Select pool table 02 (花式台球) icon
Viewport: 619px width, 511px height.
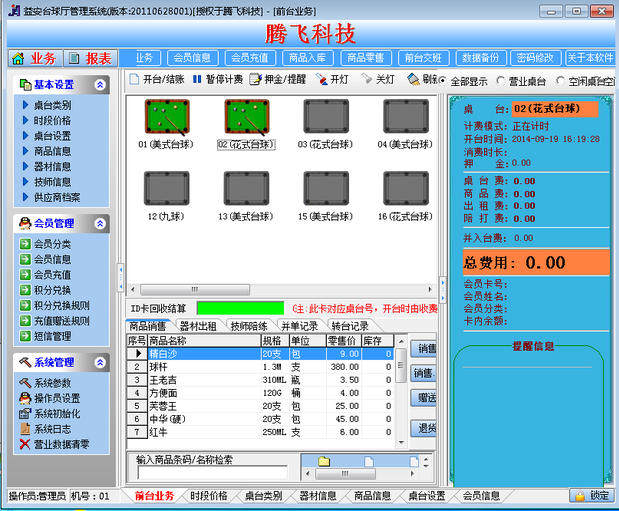tap(247, 116)
